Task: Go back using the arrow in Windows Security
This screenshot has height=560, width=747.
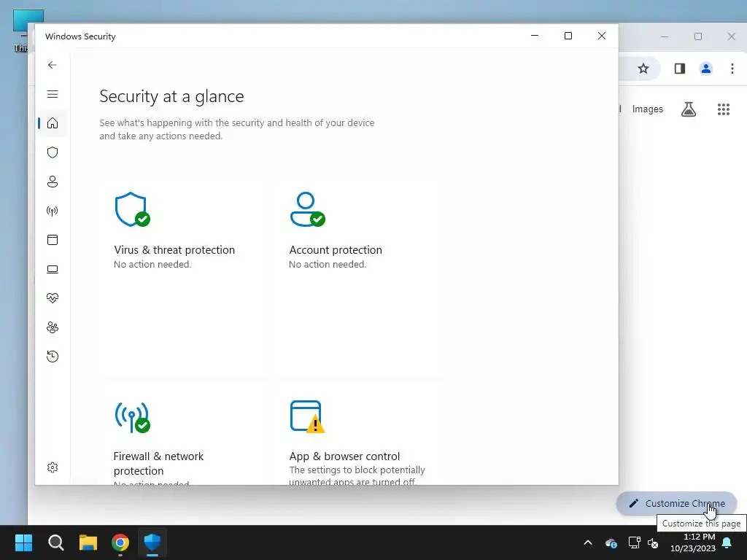Action: [53, 65]
